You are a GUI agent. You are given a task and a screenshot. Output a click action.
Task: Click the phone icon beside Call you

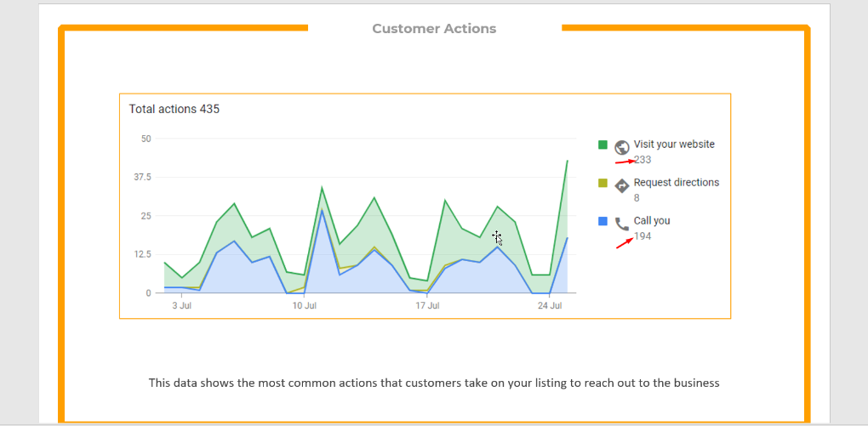tap(622, 224)
